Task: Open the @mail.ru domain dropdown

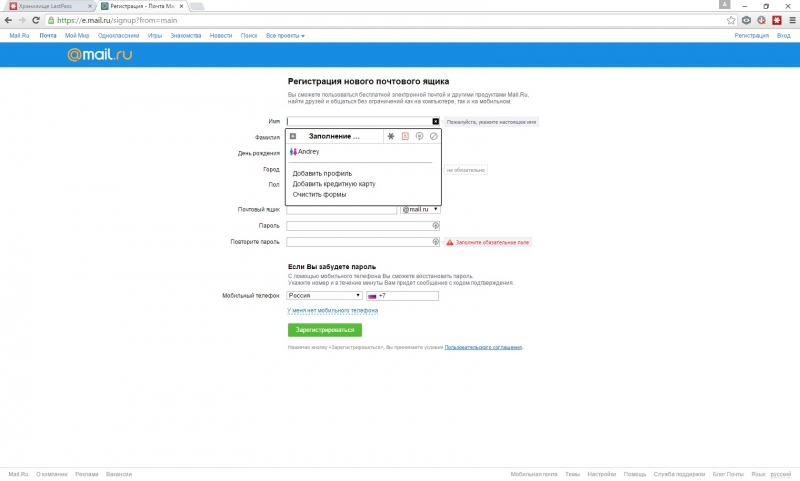Action: [x=420, y=209]
